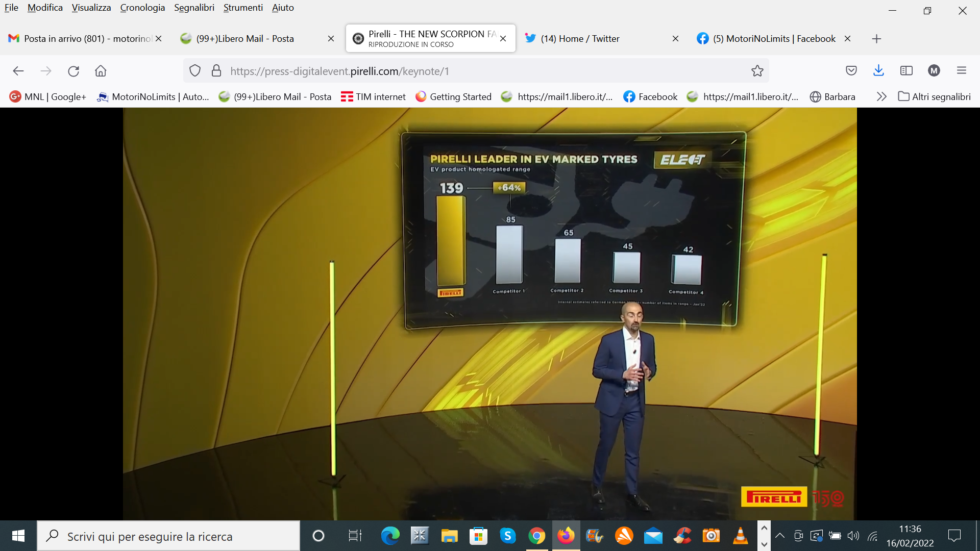Screen dimensions: 980x551
Task: Open the Firefox hamburger application menu
Action: click(962, 71)
